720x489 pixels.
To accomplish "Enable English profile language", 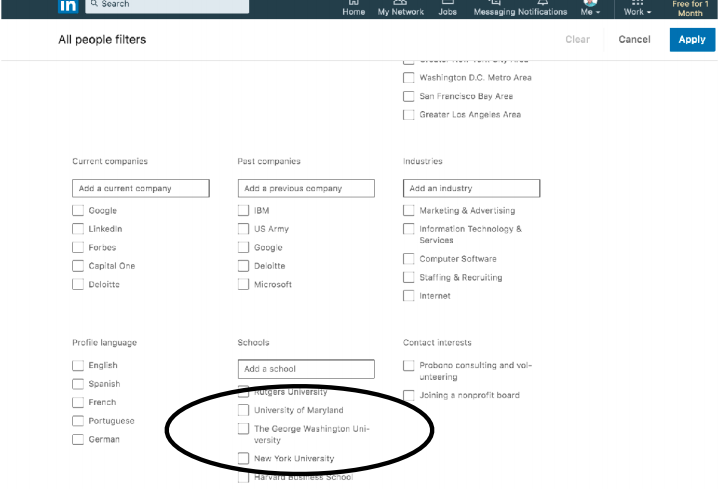I will (78, 365).
